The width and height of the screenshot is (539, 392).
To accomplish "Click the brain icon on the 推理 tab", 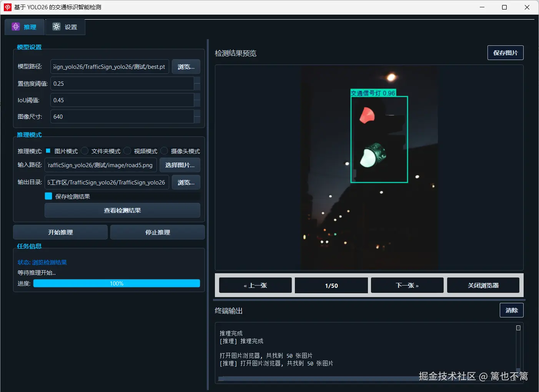I will (15, 27).
